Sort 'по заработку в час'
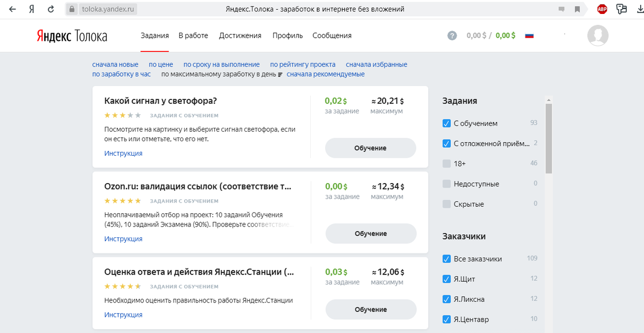 (121, 74)
